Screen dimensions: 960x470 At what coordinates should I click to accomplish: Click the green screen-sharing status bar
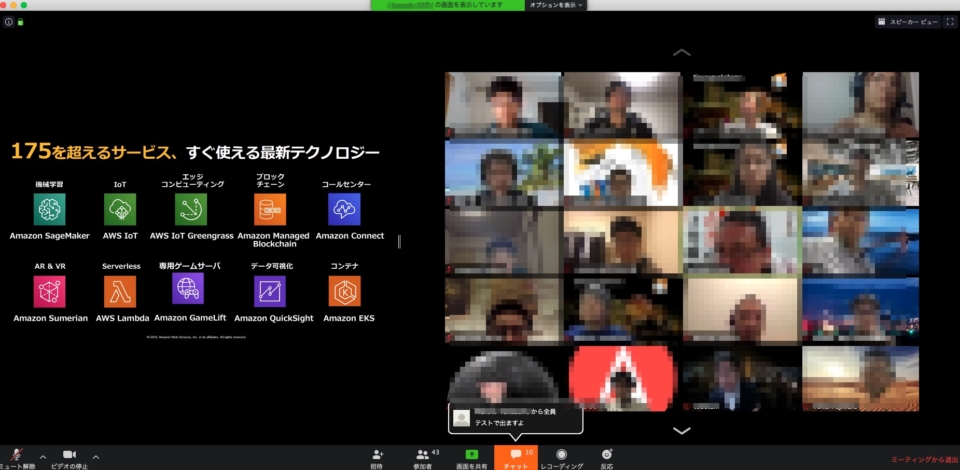pyautogui.click(x=448, y=5)
